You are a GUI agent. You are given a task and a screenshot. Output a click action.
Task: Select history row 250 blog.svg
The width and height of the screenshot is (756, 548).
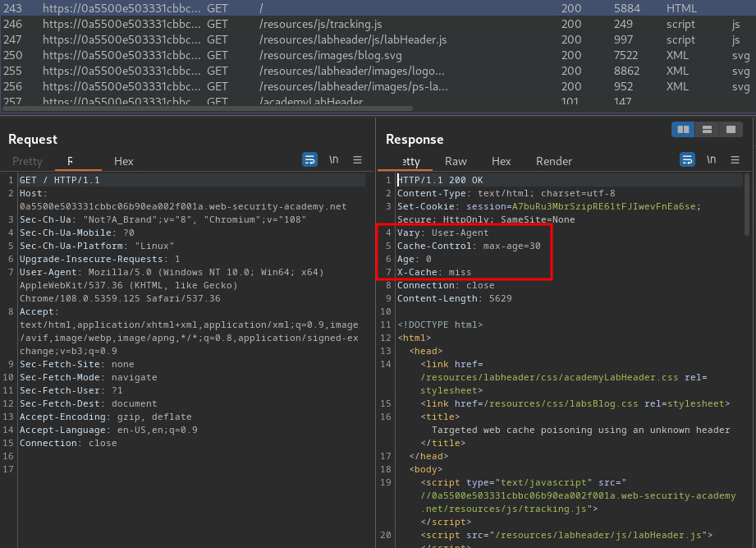click(378, 56)
